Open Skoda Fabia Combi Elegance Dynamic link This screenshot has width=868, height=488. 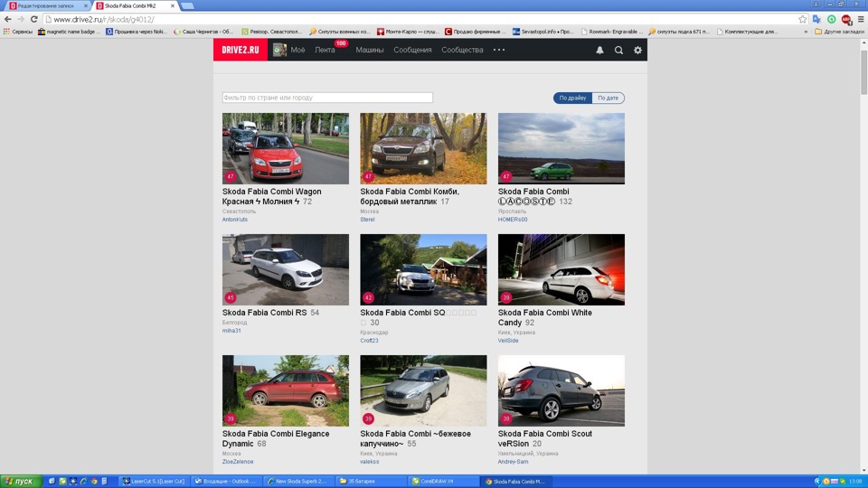[x=276, y=439]
